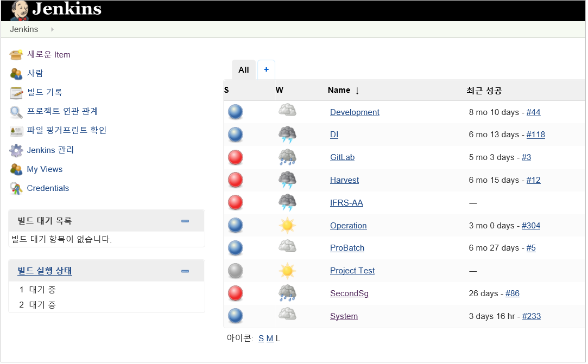The height and width of the screenshot is (364, 588).
Task: Click the Credentials keys icon
Action: point(16,189)
